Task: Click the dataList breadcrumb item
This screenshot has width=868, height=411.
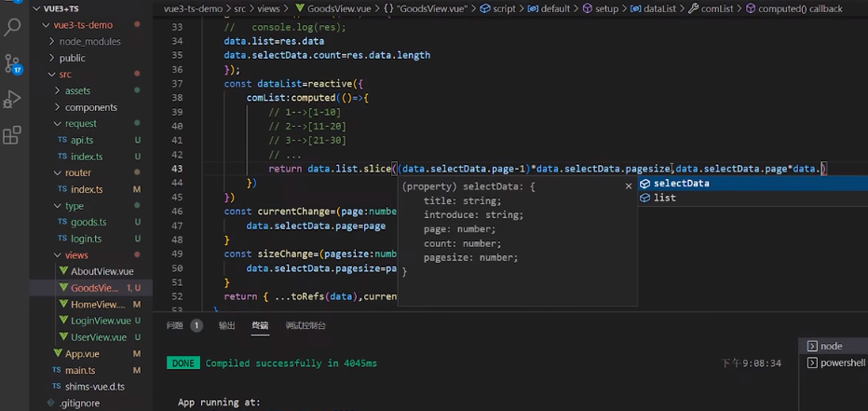Action: coord(653,8)
